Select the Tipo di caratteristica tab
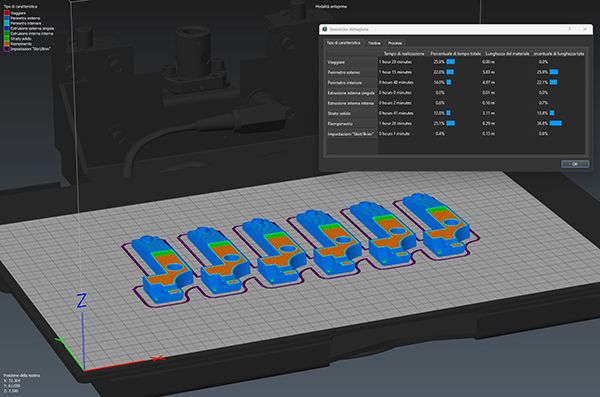The image size is (600, 397). coord(343,43)
